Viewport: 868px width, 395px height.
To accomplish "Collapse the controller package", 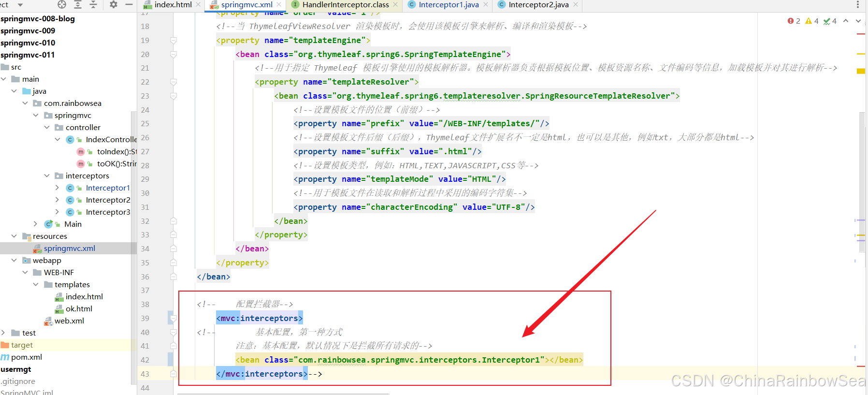I will [x=47, y=127].
